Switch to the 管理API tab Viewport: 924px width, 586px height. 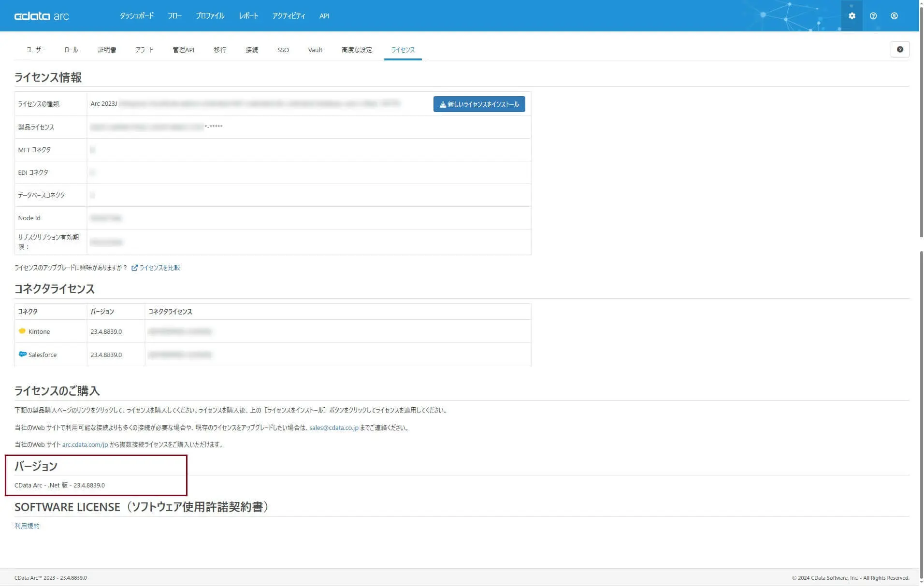[184, 50]
